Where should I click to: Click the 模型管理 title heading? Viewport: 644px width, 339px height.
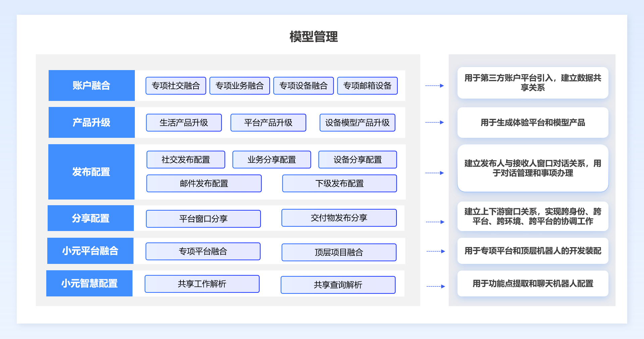(x=314, y=37)
